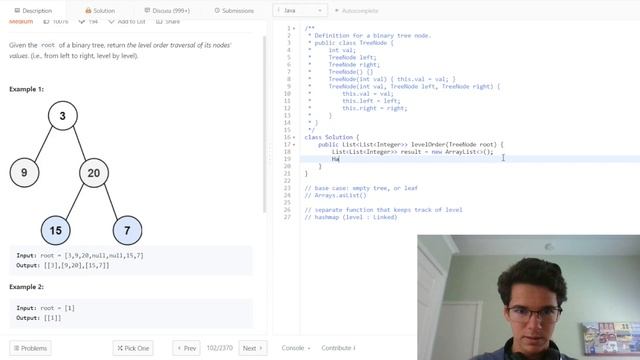Open the Java language dropdown
640x360 pixels.
pyautogui.click(x=300, y=11)
